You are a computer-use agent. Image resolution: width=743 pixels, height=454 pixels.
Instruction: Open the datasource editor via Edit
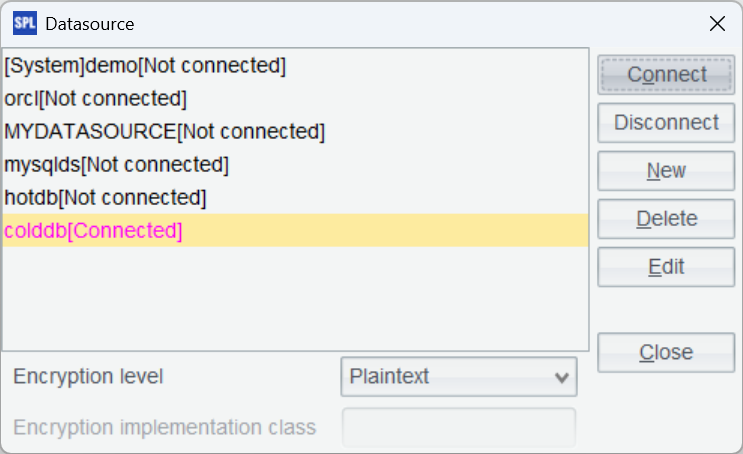666,267
